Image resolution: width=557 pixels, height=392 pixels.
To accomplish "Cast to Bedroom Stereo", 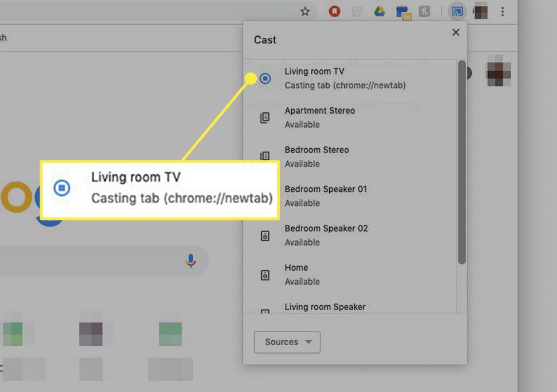I will click(350, 157).
